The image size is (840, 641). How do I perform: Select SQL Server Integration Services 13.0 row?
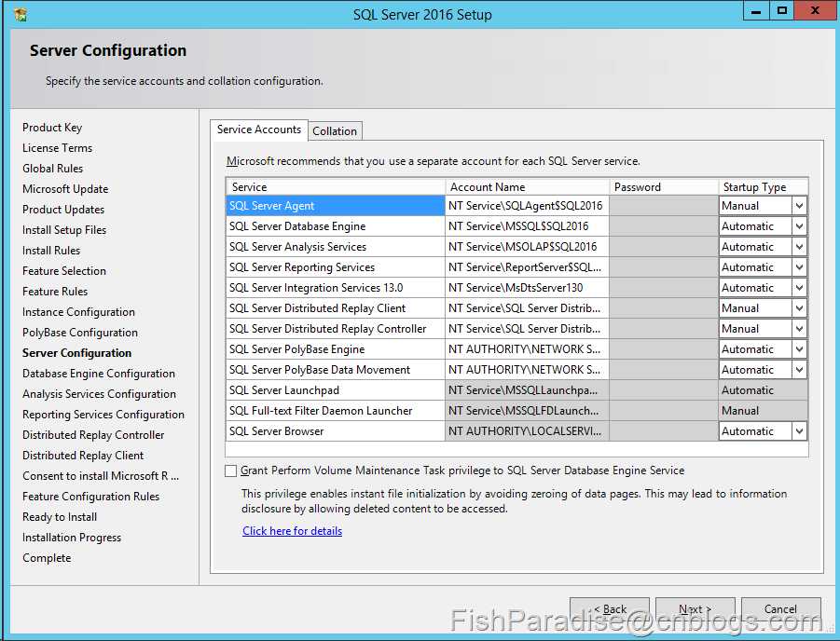(336, 288)
